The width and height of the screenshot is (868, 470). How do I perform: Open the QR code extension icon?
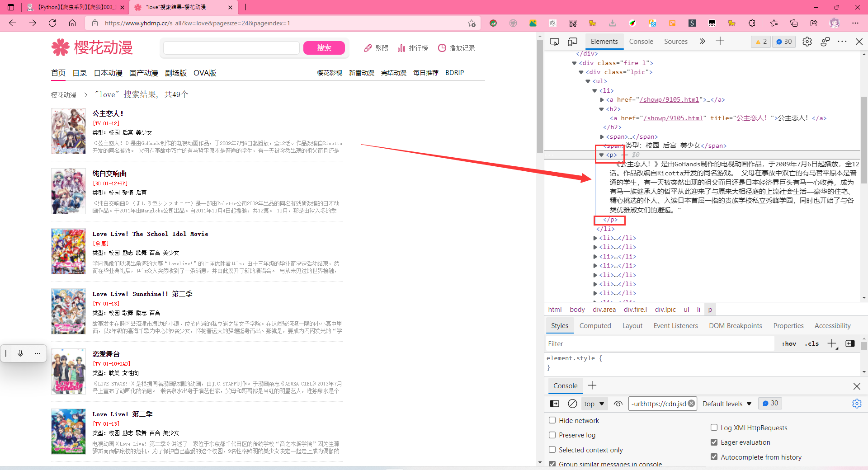tap(573, 23)
